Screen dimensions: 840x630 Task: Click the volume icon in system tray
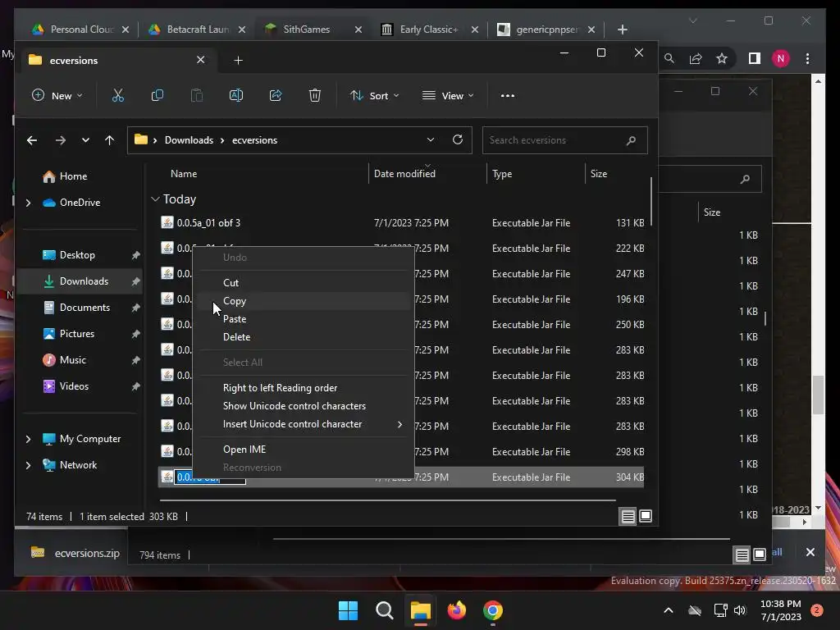(x=740, y=610)
